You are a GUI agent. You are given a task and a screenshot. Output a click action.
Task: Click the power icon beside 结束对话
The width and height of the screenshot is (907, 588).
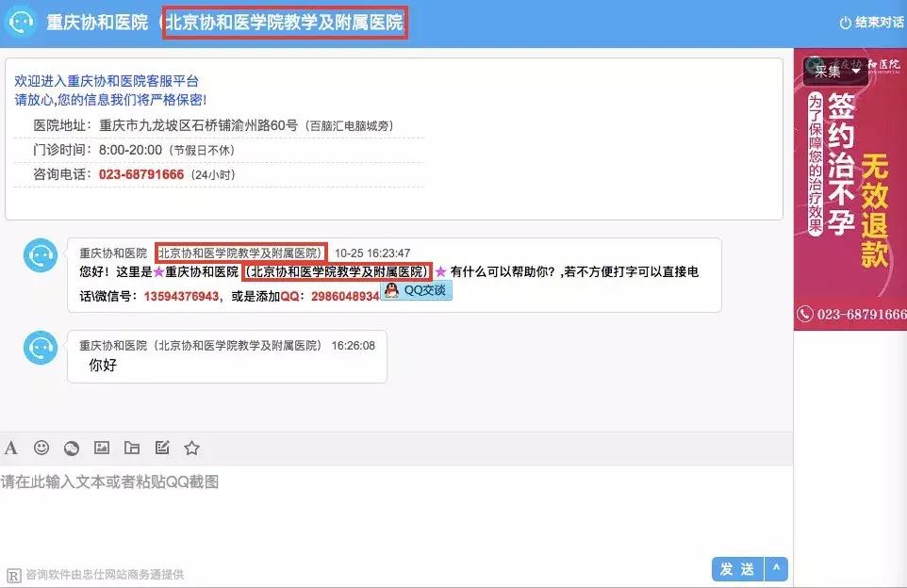pos(846,21)
